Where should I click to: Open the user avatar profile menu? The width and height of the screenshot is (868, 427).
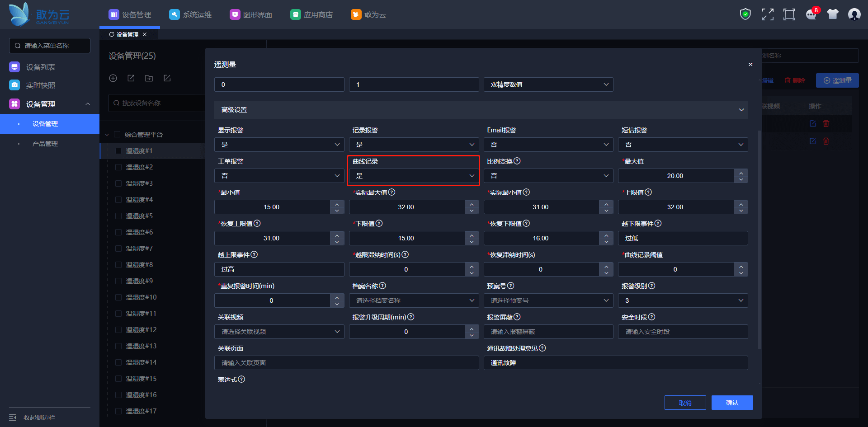click(854, 14)
